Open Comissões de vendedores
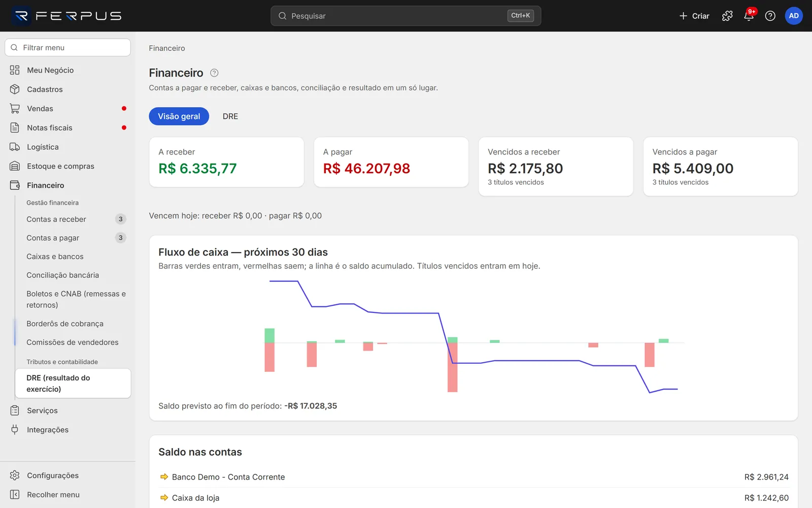812x508 pixels. click(x=74, y=342)
